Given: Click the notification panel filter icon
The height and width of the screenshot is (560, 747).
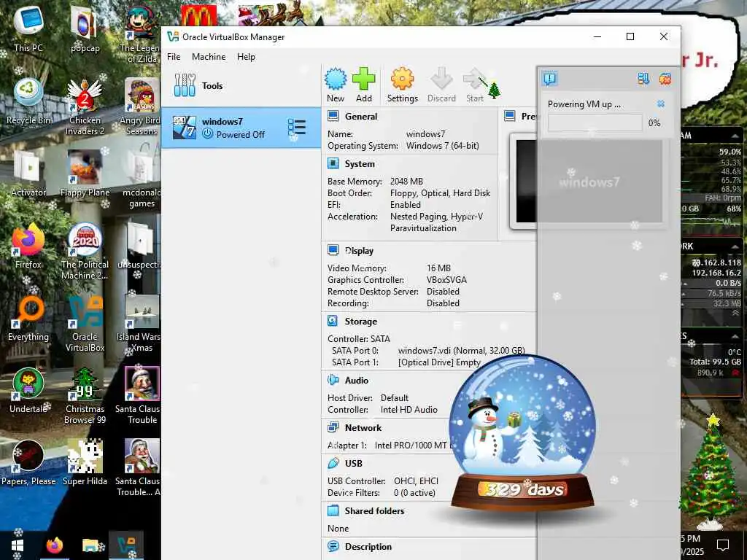Looking at the screenshot, I should 643,79.
